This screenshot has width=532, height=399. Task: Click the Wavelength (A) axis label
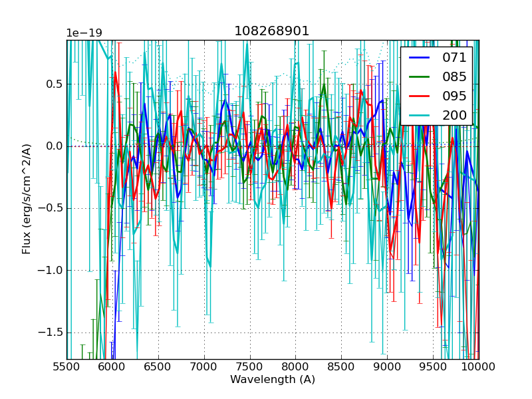tap(273, 380)
